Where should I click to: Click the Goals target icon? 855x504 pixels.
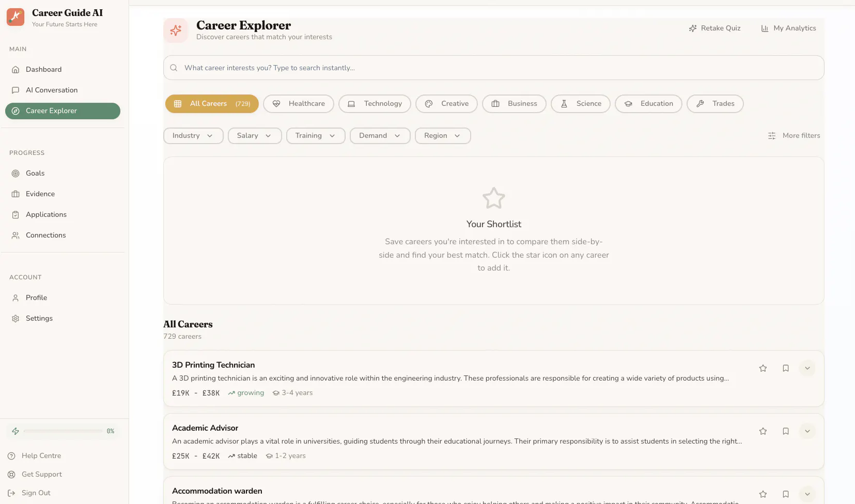tap(15, 174)
